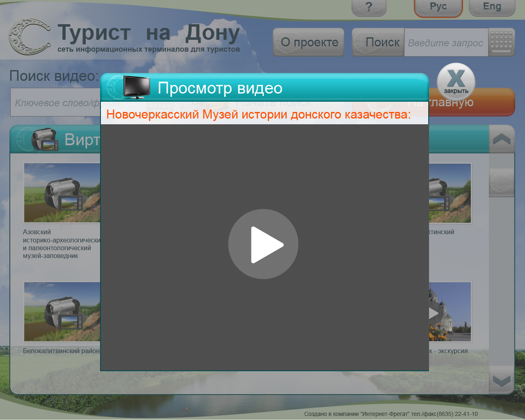Open the on-screen keyboard icon

[x=501, y=42]
